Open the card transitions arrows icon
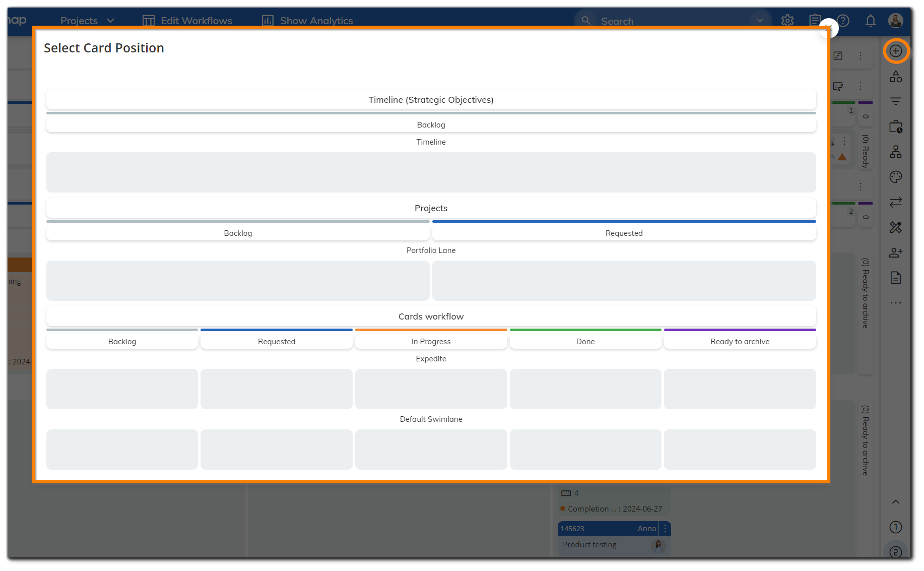The width and height of the screenshot is (924, 571). (896, 202)
